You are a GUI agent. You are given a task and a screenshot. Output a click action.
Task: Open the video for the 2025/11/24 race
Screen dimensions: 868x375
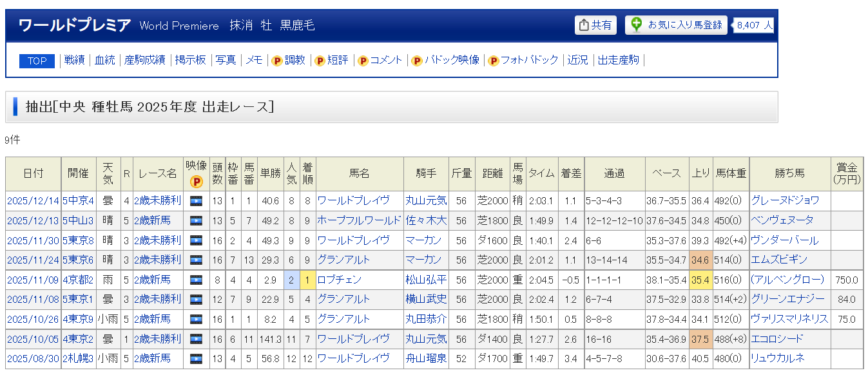(x=196, y=260)
